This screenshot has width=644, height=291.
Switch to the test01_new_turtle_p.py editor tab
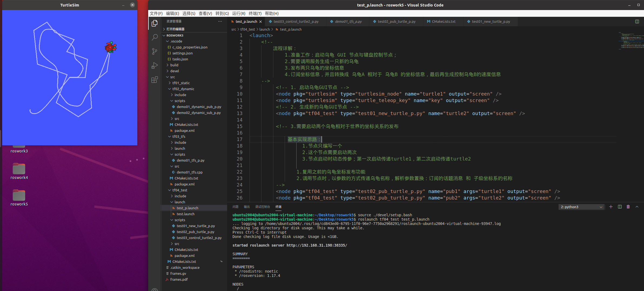491,21
